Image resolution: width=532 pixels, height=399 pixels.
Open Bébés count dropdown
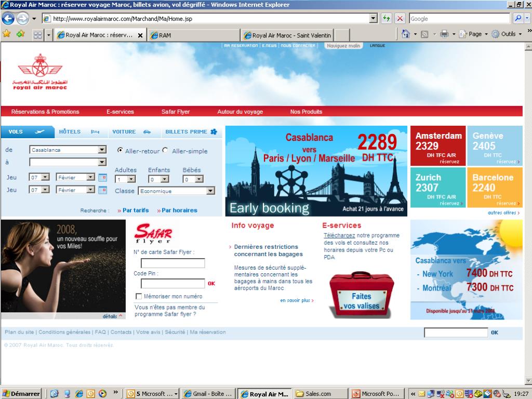199,179
